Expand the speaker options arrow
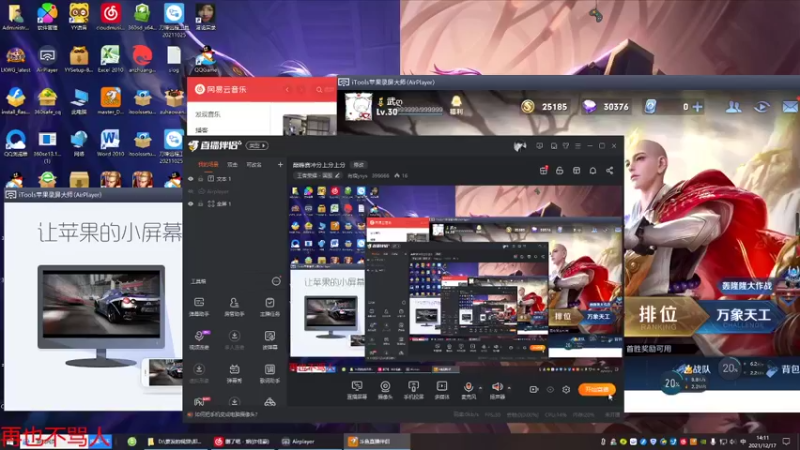800x450 pixels. coord(509,388)
